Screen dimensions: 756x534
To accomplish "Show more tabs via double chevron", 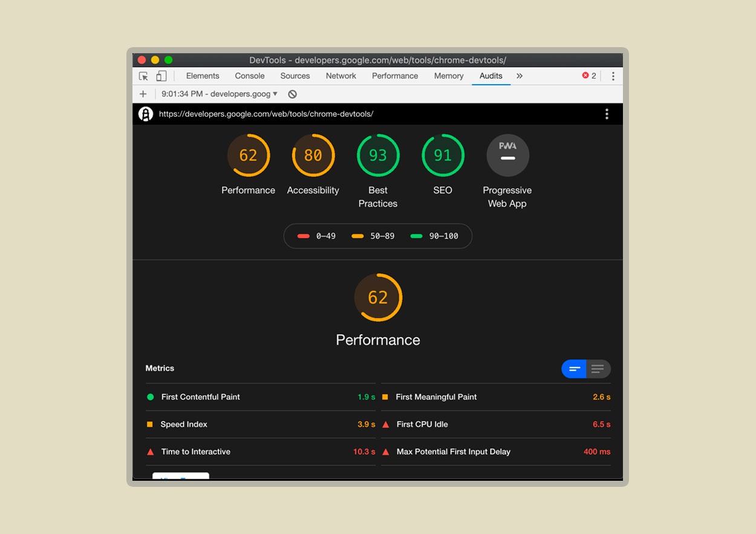I will 520,76.
